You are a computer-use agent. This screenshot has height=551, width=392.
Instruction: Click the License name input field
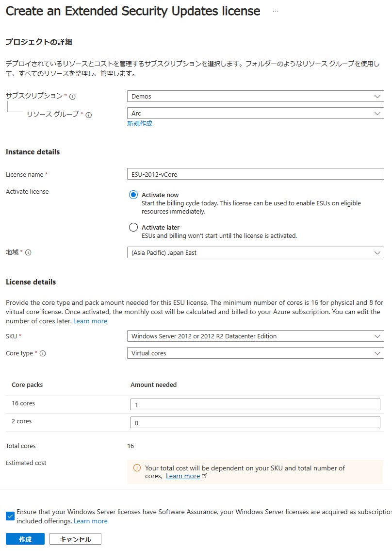(x=255, y=174)
